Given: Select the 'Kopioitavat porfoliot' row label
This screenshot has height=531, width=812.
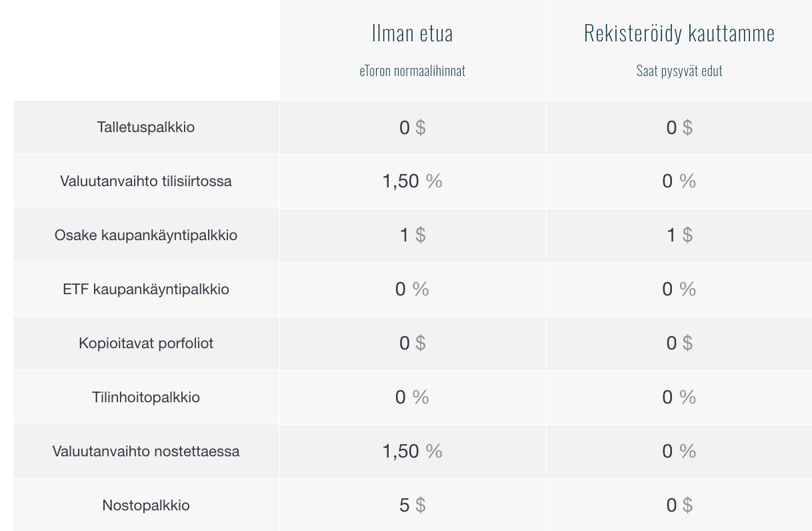Looking at the screenshot, I should pyautogui.click(x=146, y=344).
